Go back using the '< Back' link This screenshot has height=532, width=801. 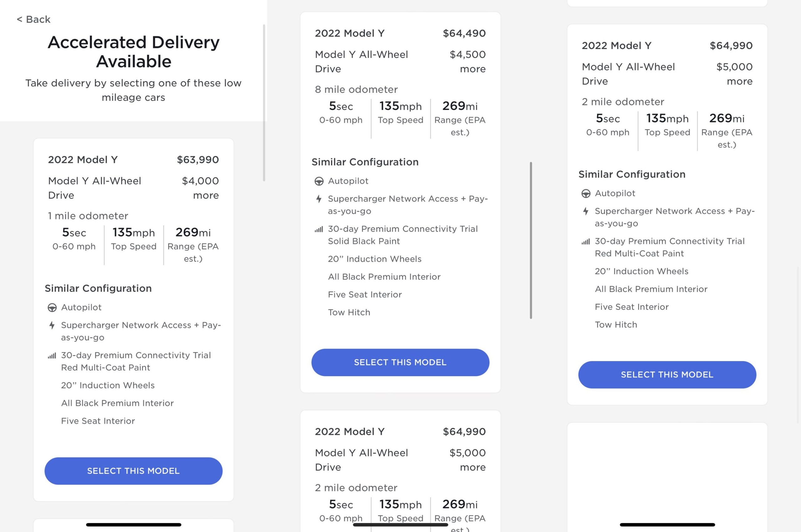(33, 19)
